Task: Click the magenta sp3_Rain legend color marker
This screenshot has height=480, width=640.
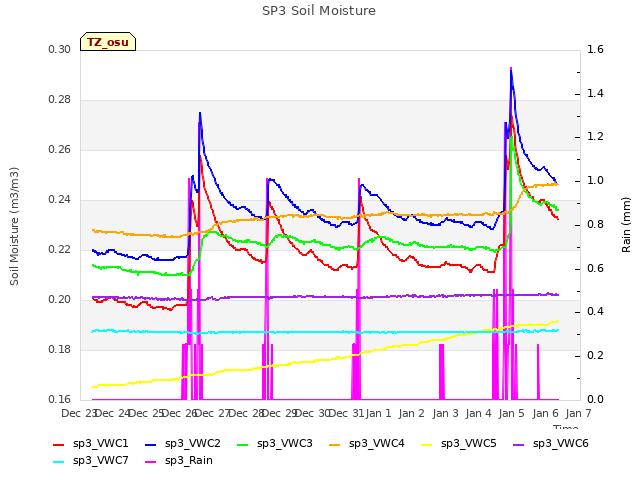Action: (151, 462)
